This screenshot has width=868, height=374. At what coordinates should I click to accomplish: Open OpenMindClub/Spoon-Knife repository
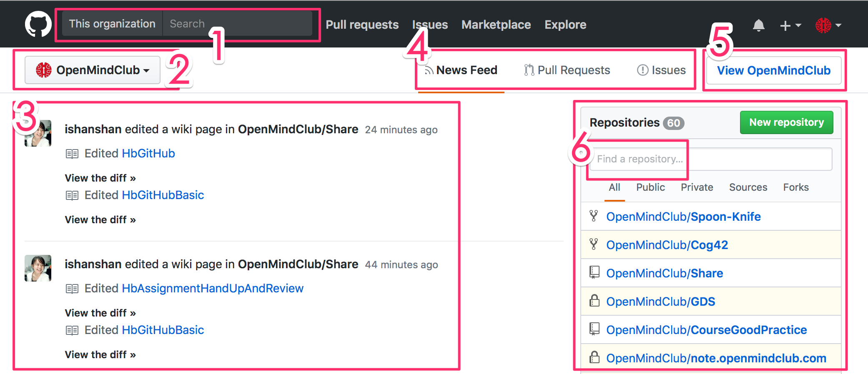click(683, 217)
